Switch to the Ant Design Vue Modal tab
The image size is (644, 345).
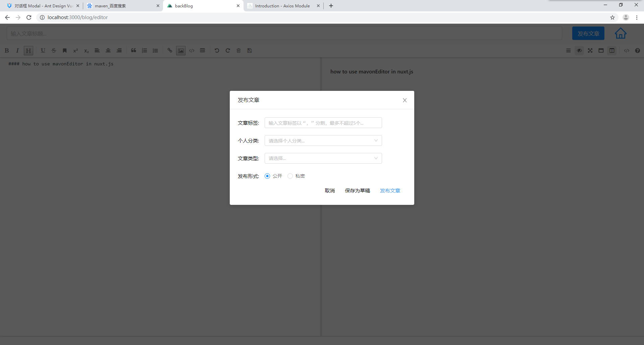(42, 6)
